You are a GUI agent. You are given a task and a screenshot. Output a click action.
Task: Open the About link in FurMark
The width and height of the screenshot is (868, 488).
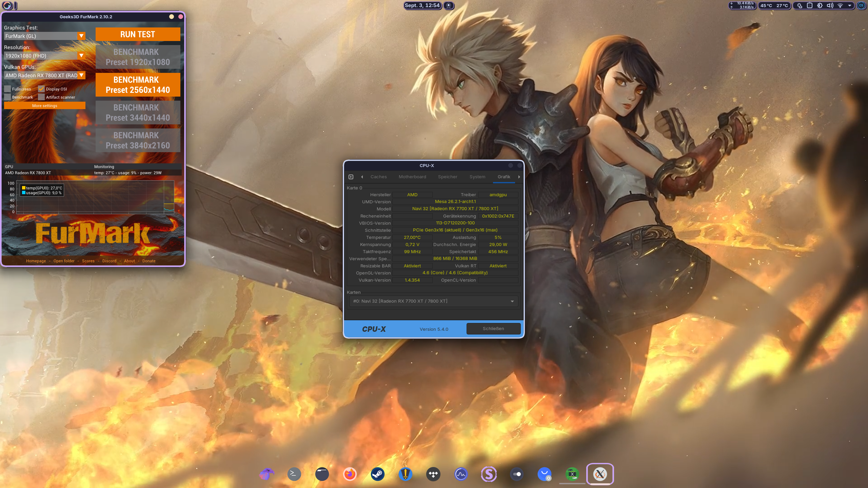click(x=130, y=261)
